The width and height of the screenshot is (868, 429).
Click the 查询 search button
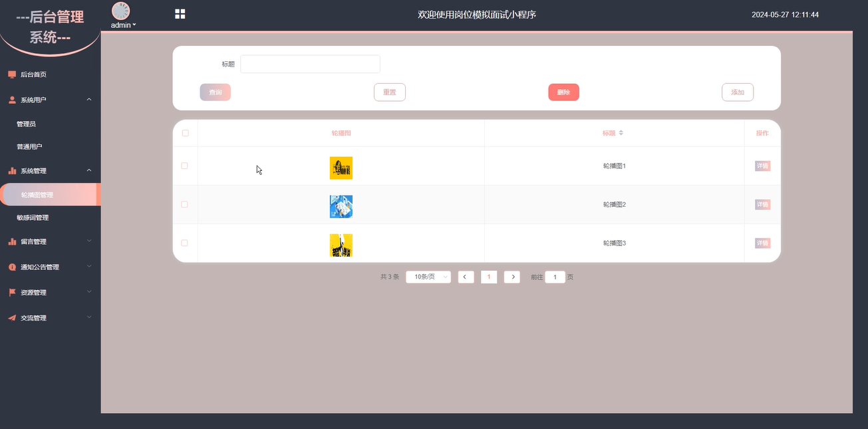pos(215,92)
